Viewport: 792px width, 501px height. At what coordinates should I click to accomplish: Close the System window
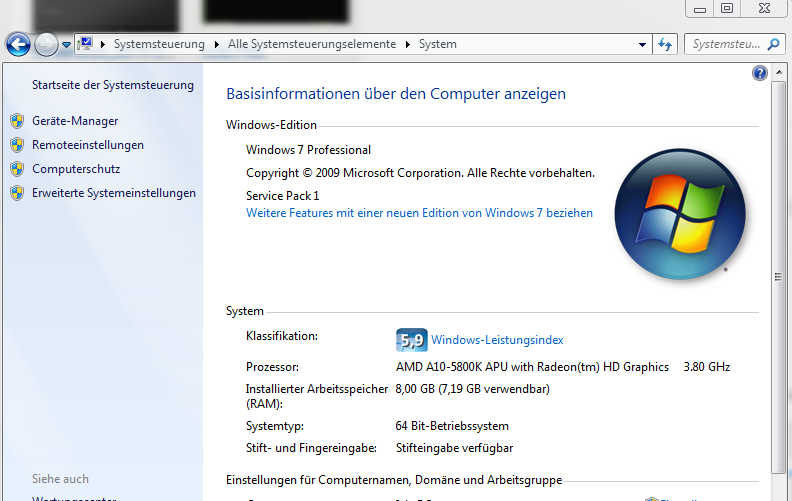click(x=764, y=9)
